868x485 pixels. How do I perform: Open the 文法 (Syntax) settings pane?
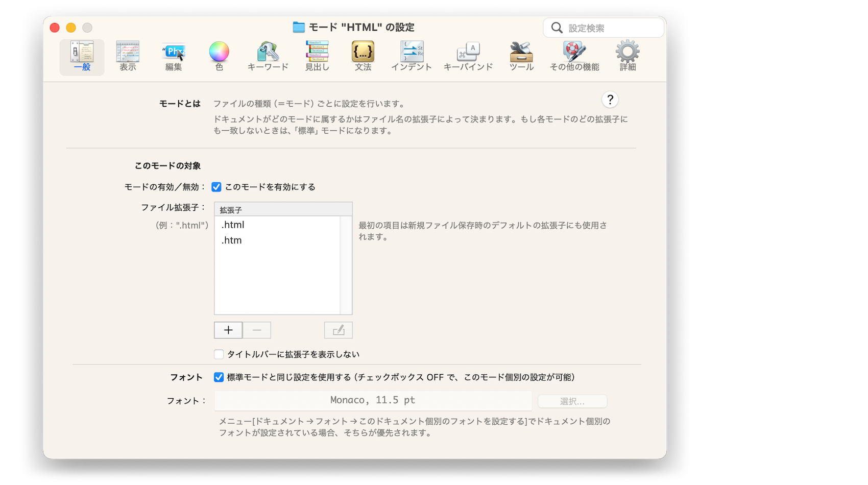(x=363, y=56)
